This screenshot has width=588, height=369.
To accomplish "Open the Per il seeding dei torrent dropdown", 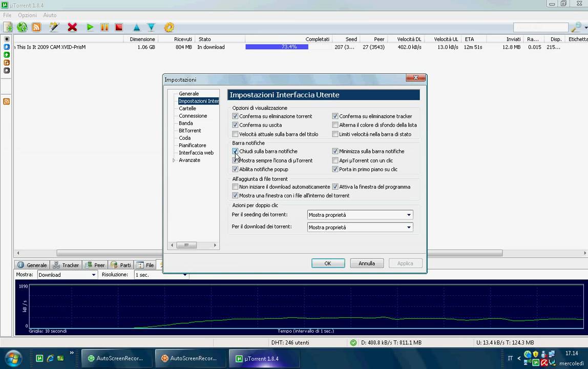I will [x=360, y=215].
